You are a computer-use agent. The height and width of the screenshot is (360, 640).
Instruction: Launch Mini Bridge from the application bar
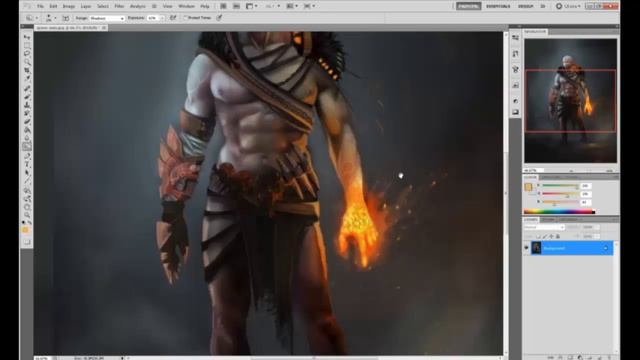(x=236, y=6)
